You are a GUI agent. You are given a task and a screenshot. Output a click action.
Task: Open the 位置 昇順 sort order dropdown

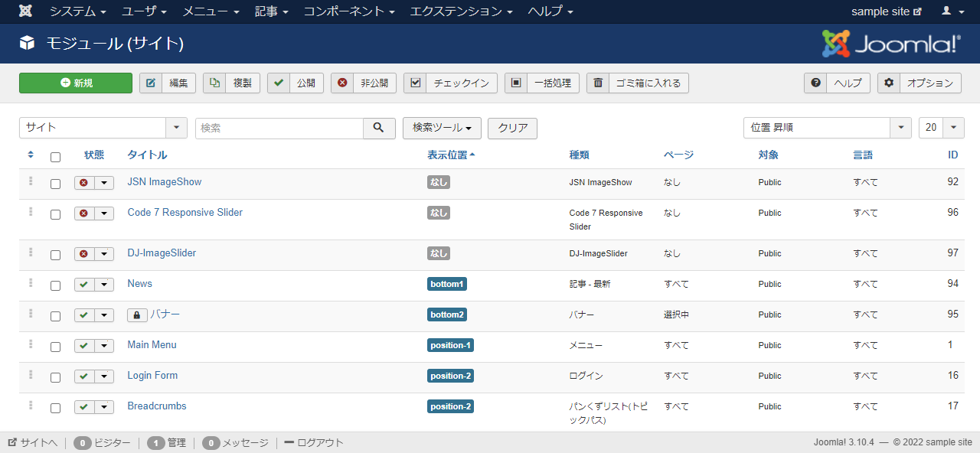(x=900, y=128)
